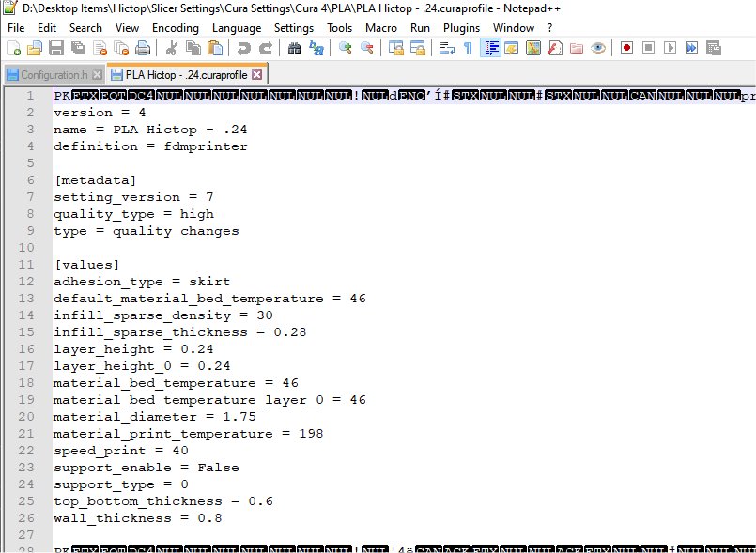
Task: Toggle the indent guide button
Action: coord(489,48)
